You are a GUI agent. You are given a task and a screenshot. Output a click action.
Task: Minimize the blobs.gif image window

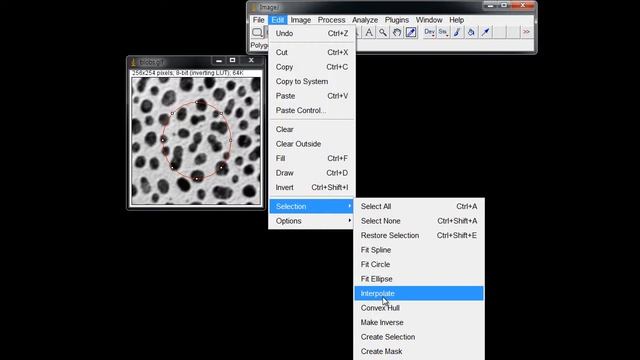(219, 60)
